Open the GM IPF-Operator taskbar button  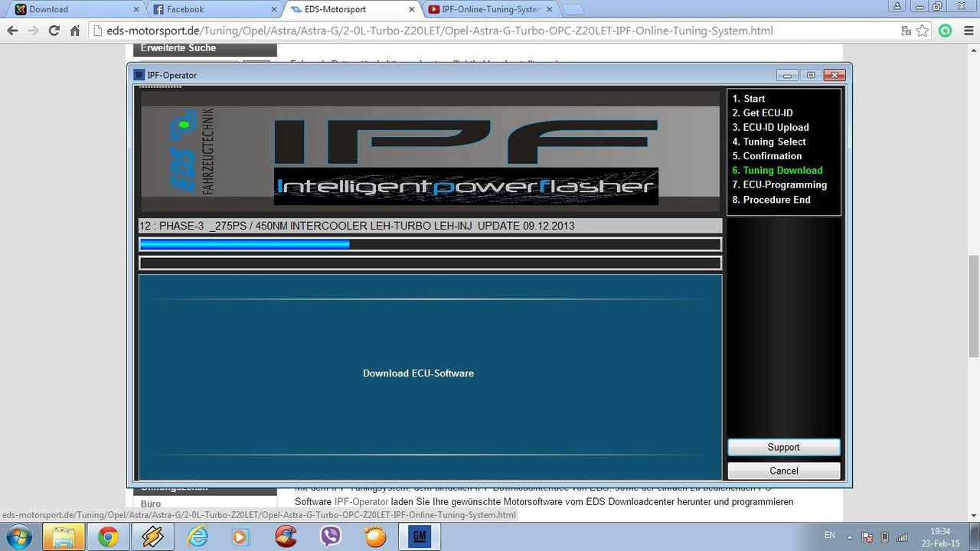pyautogui.click(x=420, y=537)
